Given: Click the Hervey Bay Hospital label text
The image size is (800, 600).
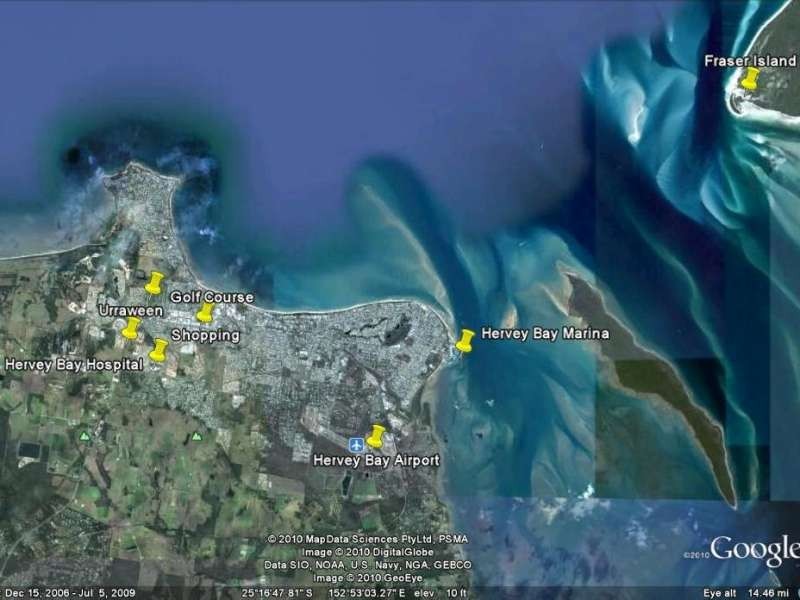Looking at the screenshot, I should [x=74, y=363].
